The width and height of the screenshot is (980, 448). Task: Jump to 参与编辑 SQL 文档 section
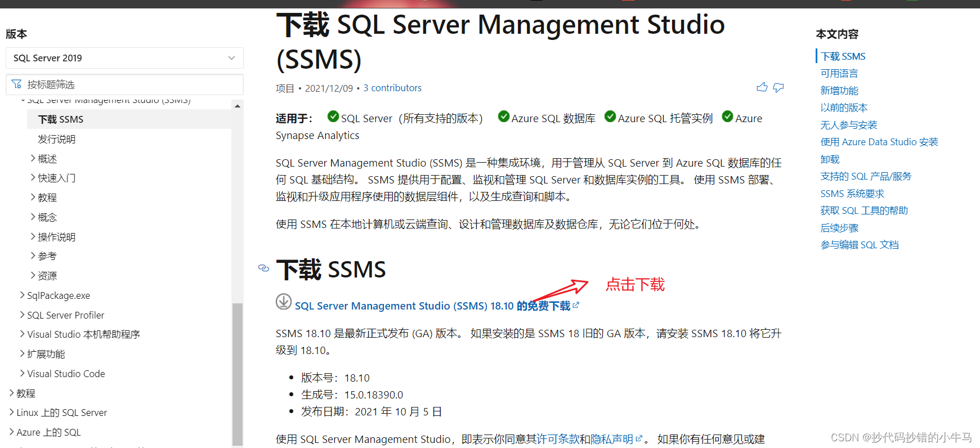coord(860,245)
